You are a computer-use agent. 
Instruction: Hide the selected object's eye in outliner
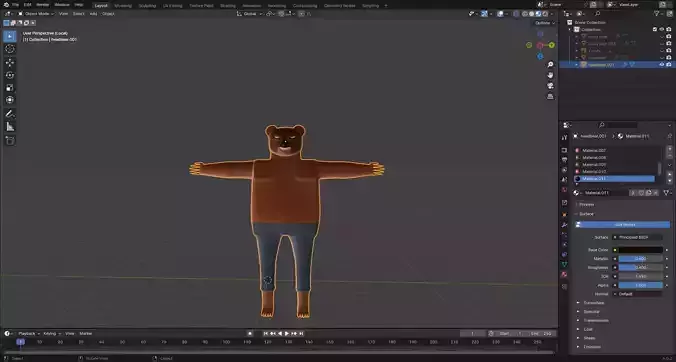pos(661,65)
